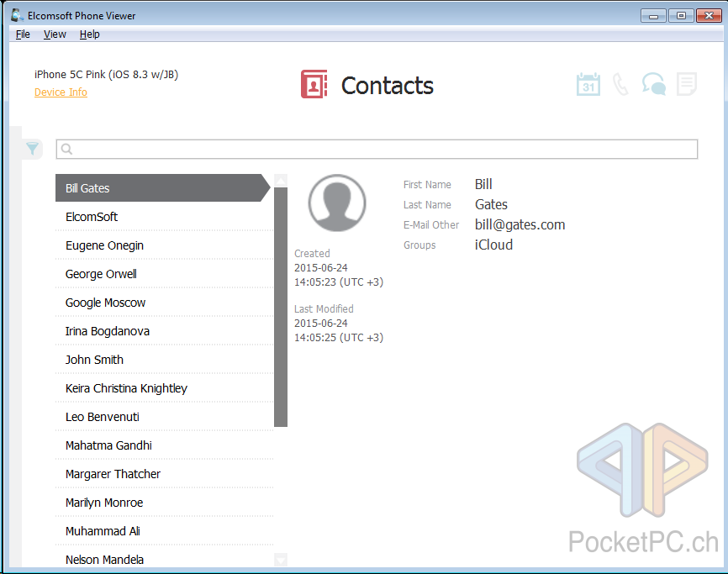Viewport: 728px width, 574px height.
Task: Click the contact list scroll up arrow
Action: (x=281, y=181)
